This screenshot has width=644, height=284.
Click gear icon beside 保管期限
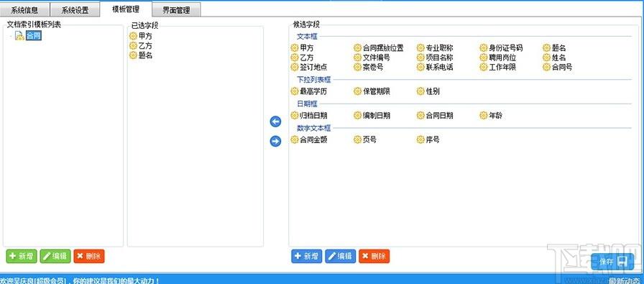pos(357,91)
